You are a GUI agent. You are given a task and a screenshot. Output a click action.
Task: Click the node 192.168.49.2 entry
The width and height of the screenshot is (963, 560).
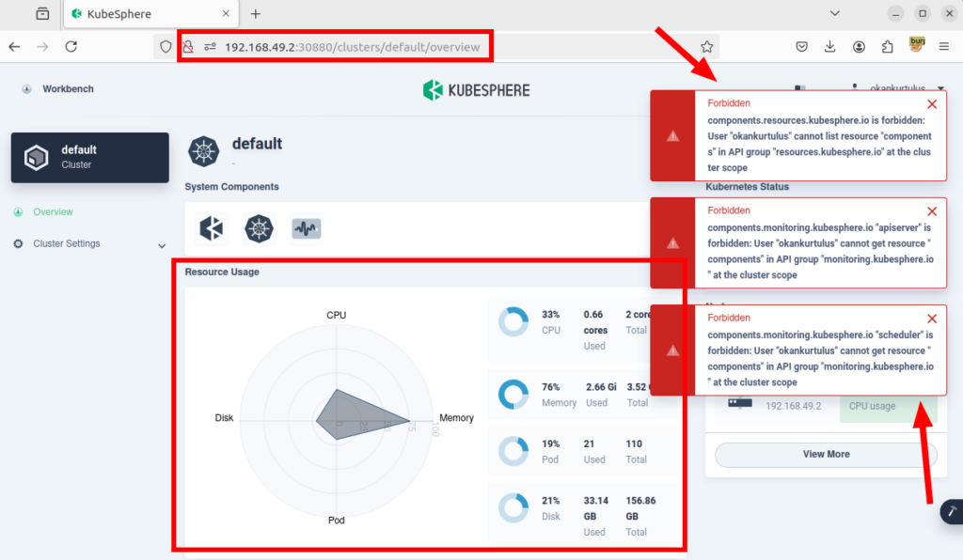click(794, 406)
